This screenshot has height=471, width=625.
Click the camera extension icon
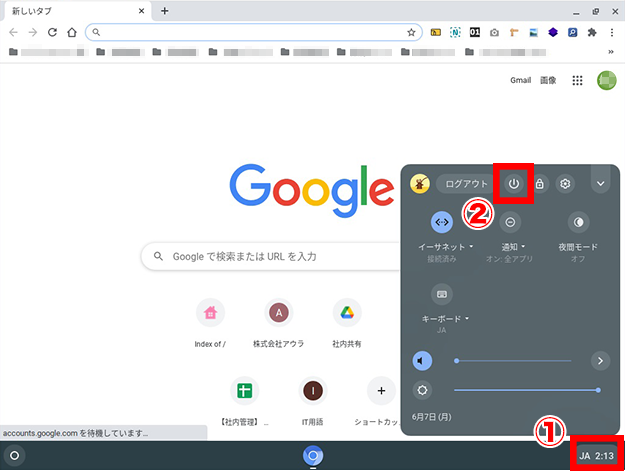coord(494,32)
